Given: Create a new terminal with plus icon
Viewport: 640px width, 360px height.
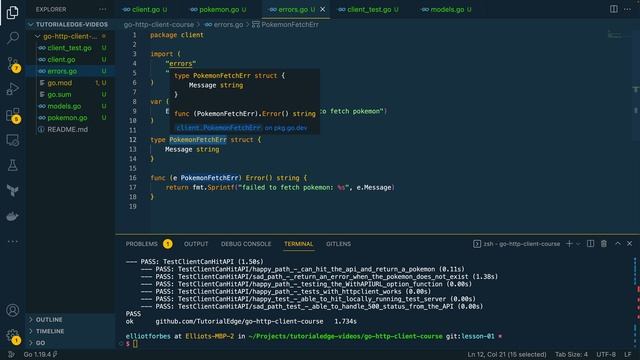Looking at the screenshot, I should (x=569, y=244).
